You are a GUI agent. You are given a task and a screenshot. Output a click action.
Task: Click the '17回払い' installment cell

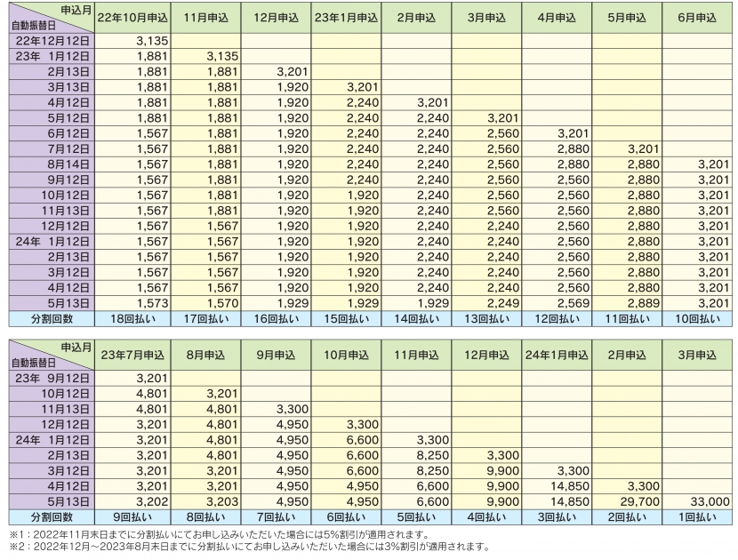205,318
